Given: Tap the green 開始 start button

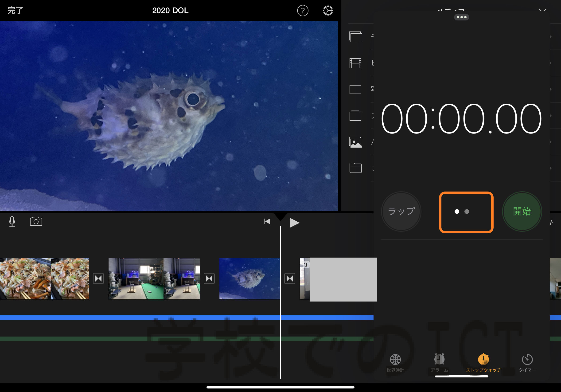Looking at the screenshot, I should 522,212.
